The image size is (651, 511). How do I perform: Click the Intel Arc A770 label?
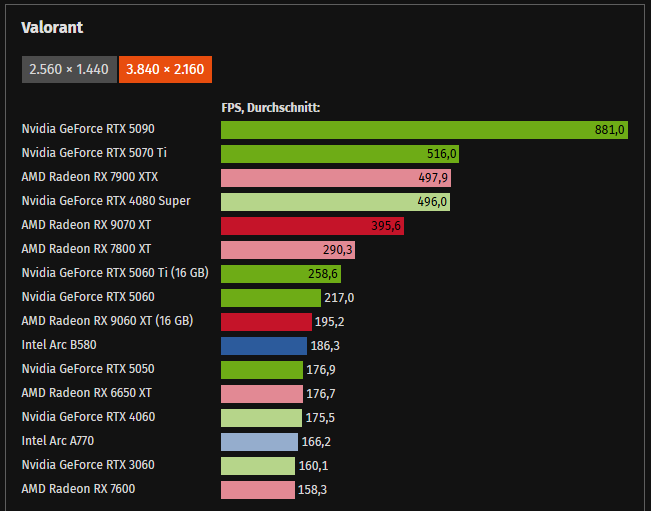click(x=58, y=441)
